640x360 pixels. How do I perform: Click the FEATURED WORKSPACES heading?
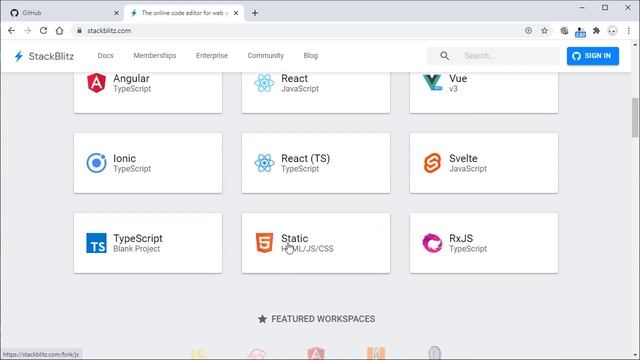click(323, 319)
